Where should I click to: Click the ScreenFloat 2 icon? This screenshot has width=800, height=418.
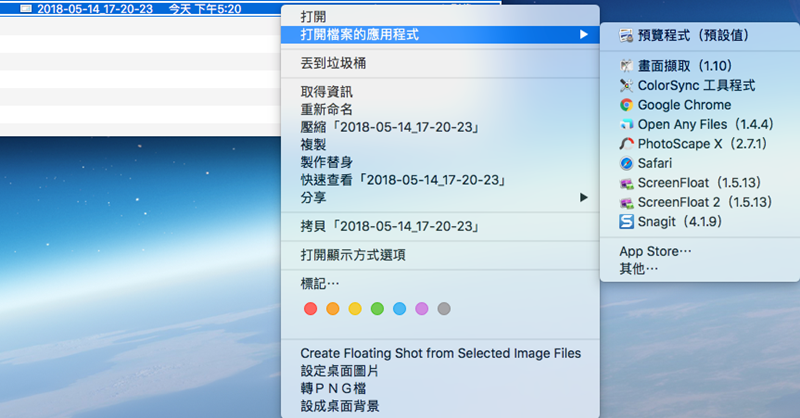tap(626, 201)
